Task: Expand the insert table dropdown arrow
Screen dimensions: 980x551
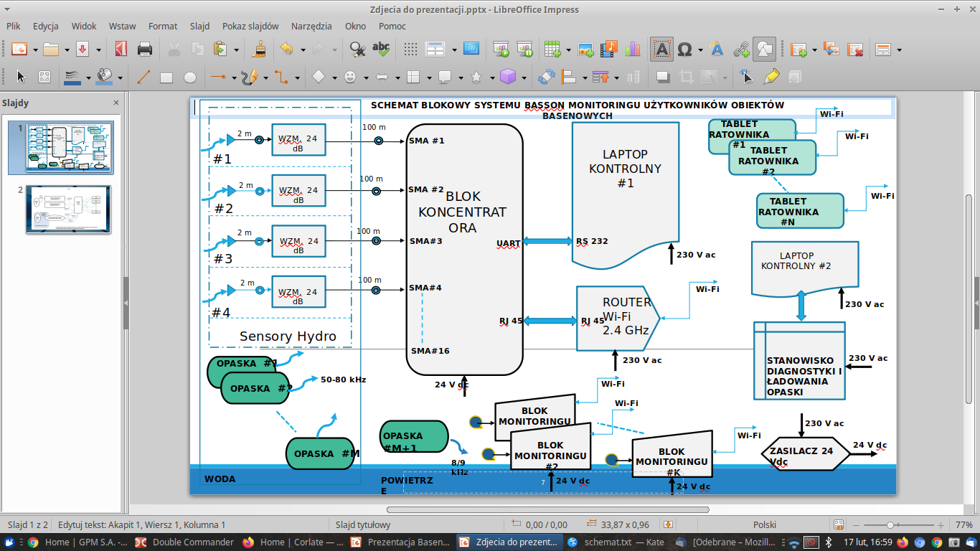Action: 568,50
